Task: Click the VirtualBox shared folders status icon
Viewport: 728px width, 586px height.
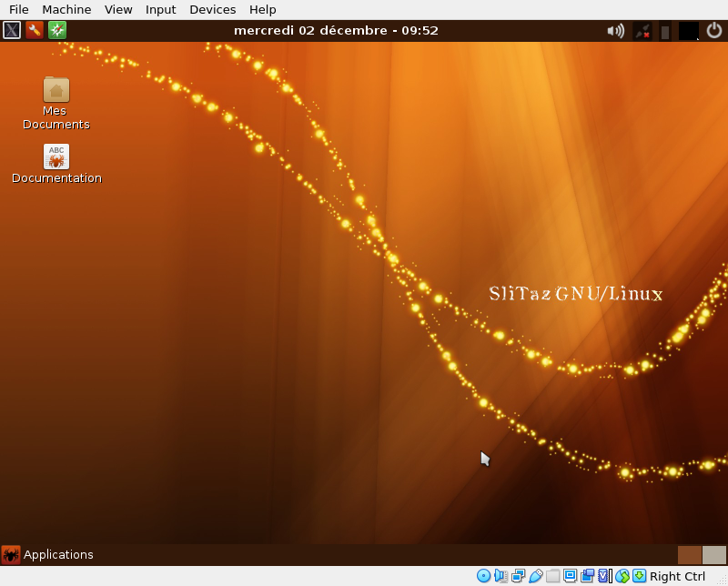Action: (x=552, y=576)
